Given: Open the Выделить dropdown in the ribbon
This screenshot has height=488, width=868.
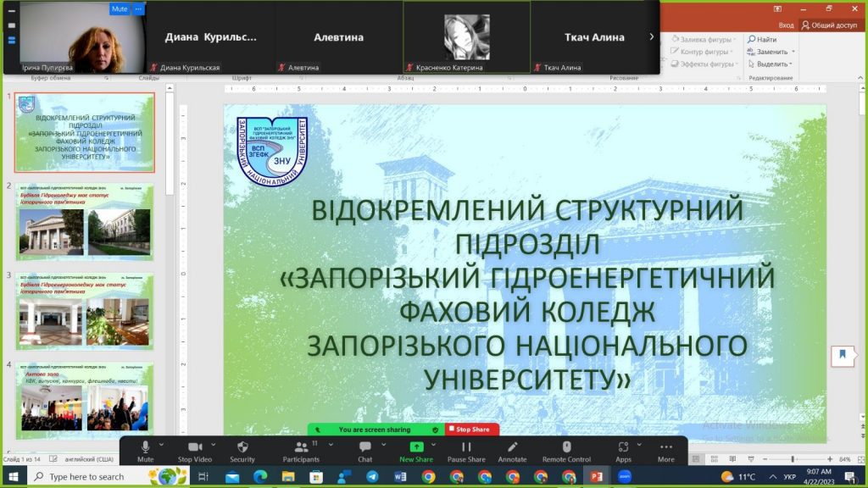Looking at the screenshot, I should click(770, 64).
